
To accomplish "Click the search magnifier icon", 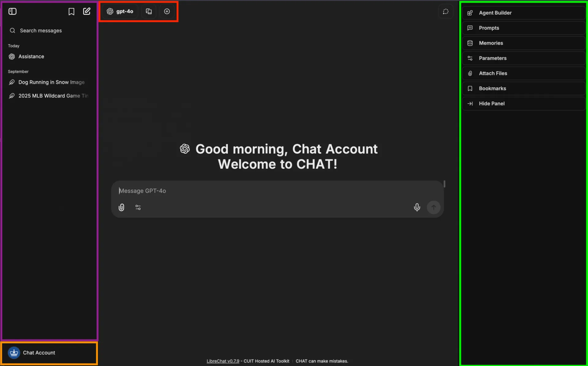I will pyautogui.click(x=13, y=30).
